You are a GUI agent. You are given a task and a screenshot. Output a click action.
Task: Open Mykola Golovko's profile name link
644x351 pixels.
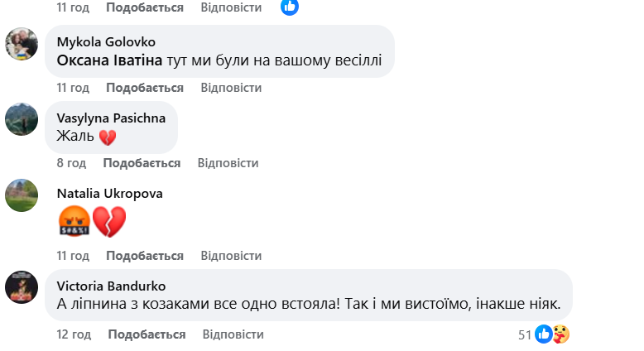pyautogui.click(x=106, y=41)
